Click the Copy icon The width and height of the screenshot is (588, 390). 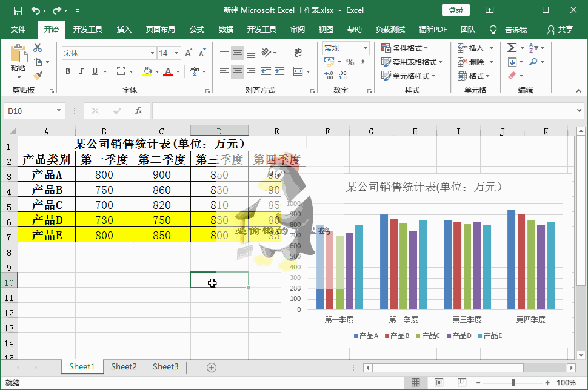point(37,61)
